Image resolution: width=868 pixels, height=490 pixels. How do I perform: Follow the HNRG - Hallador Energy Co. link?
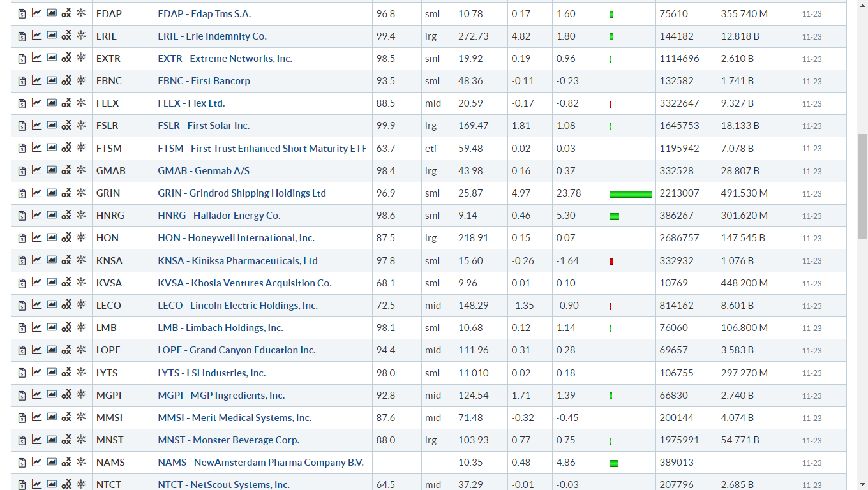220,215
